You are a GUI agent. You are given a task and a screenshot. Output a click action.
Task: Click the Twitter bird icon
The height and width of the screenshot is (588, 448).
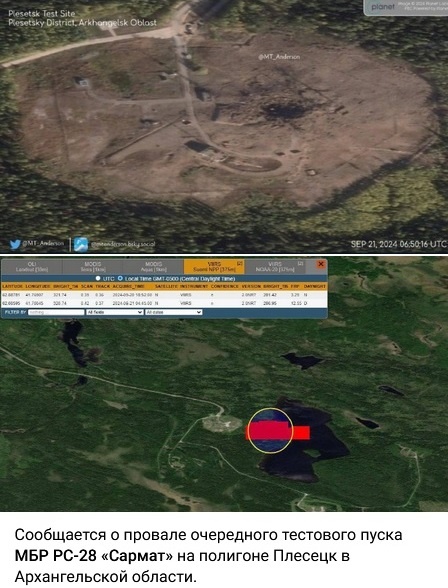[15, 244]
